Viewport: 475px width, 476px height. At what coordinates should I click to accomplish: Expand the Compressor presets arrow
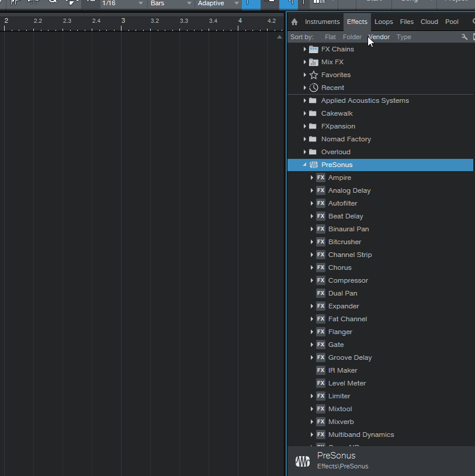pos(311,280)
